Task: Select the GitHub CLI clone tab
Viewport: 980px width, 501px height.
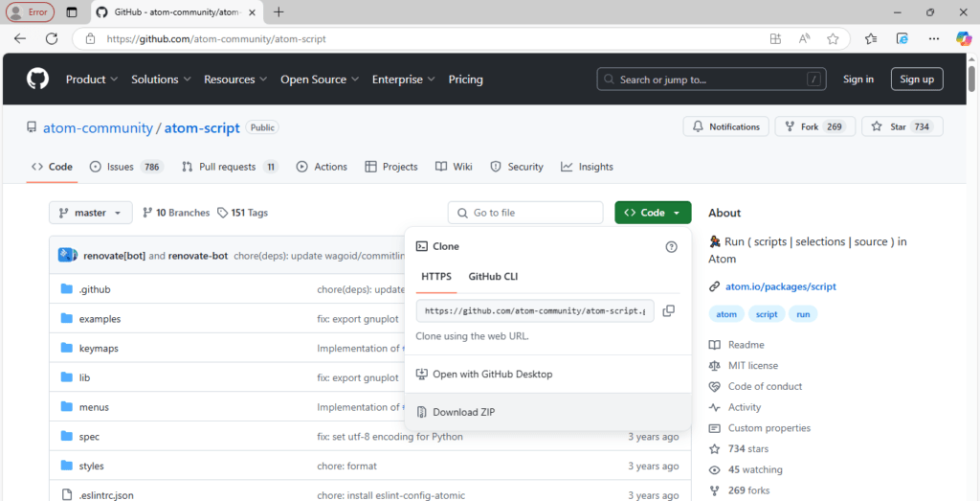Action: (x=493, y=277)
